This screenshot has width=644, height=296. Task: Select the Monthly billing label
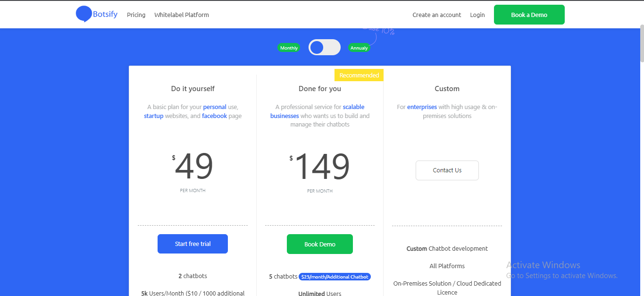[x=289, y=48]
